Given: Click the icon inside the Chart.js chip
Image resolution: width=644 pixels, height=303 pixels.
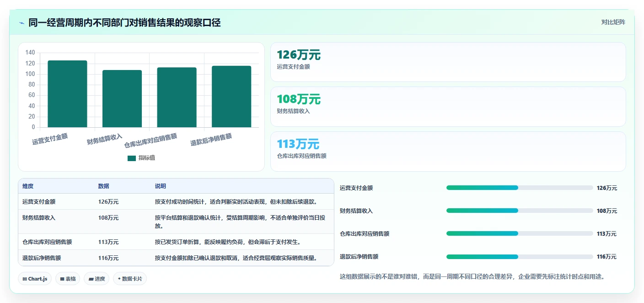Looking at the screenshot, I should (25, 279).
